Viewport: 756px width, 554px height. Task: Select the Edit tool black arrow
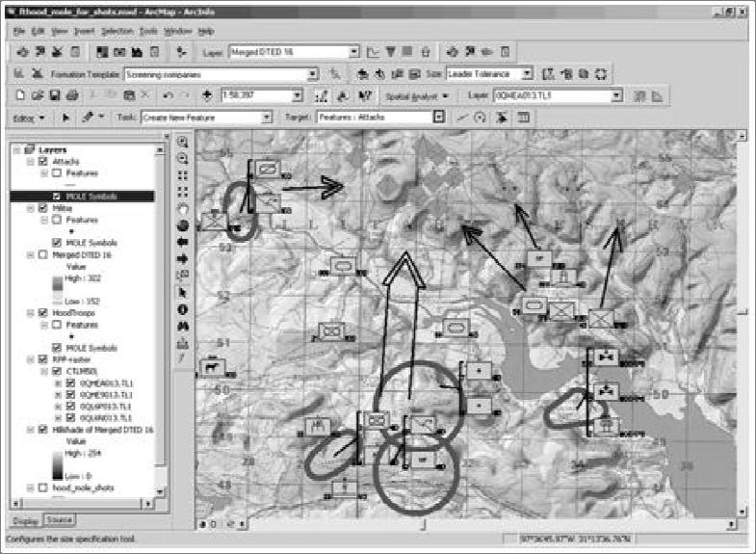click(66, 118)
